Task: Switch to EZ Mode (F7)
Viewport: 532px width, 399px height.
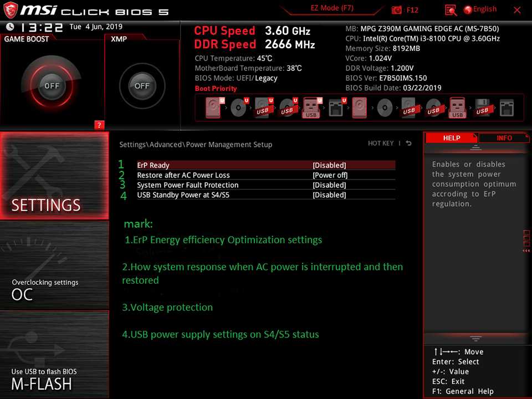Action: (x=331, y=9)
